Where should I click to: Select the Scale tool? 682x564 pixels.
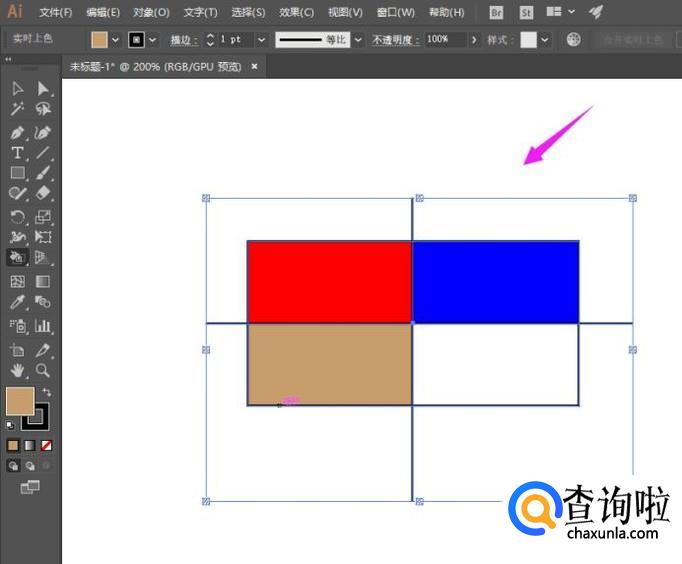[x=43, y=217]
